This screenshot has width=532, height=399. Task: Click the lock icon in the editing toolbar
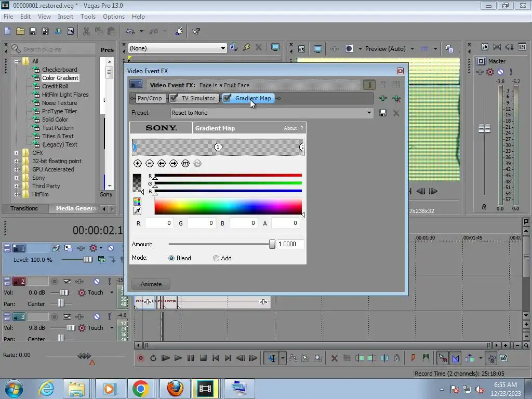point(396,358)
